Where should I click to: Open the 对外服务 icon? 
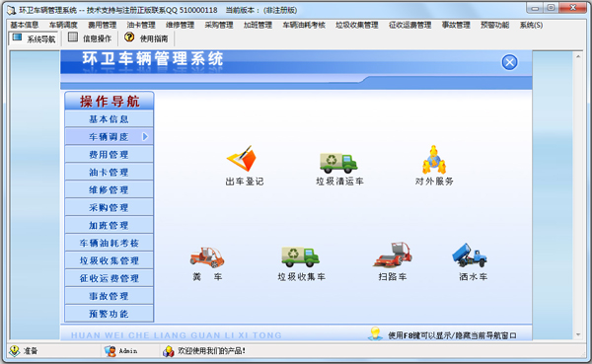click(434, 160)
